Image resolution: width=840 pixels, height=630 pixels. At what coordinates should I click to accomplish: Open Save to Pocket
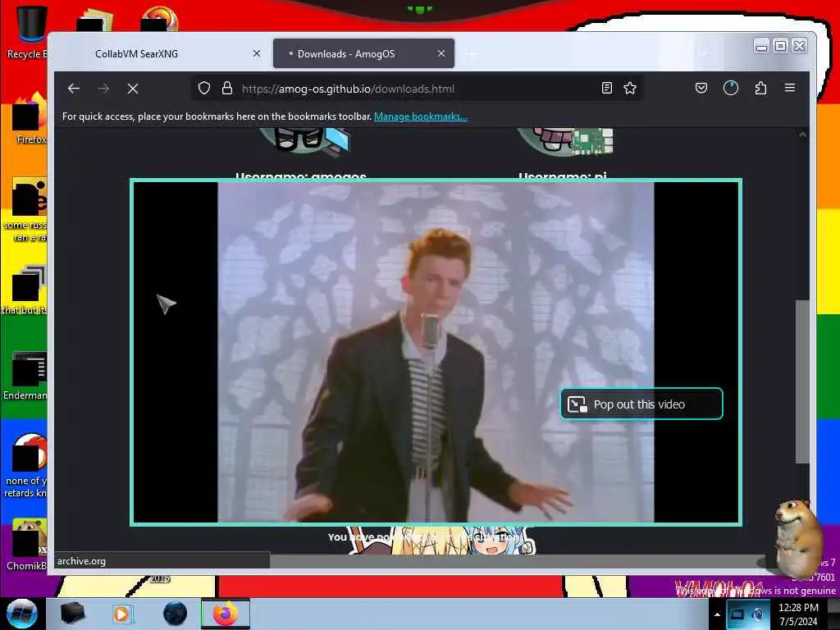coord(701,88)
